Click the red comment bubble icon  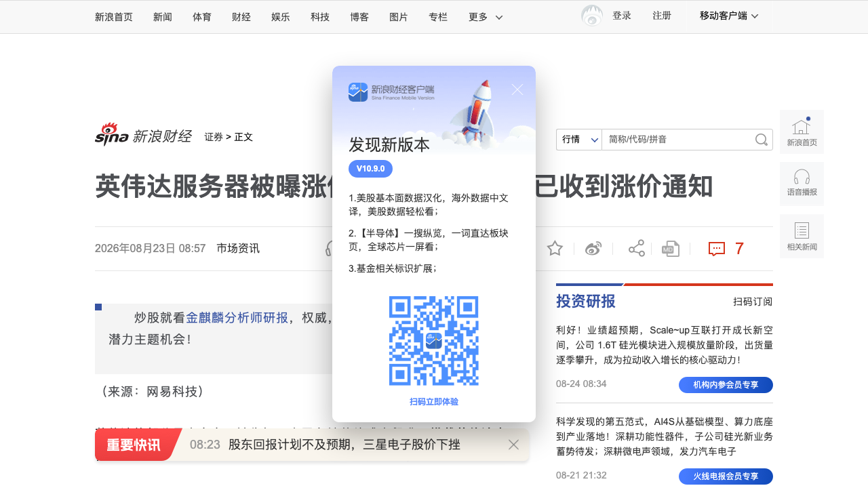pyautogui.click(x=717, y=249)
